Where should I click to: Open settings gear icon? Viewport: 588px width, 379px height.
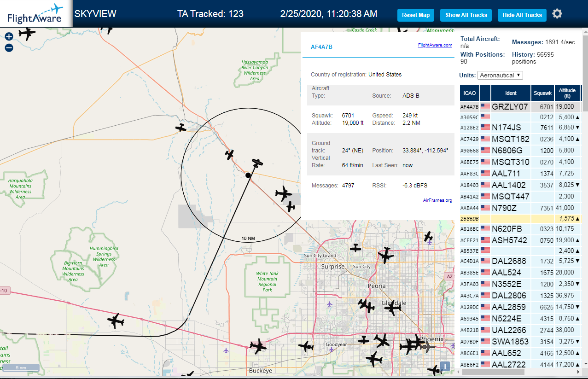557,14
